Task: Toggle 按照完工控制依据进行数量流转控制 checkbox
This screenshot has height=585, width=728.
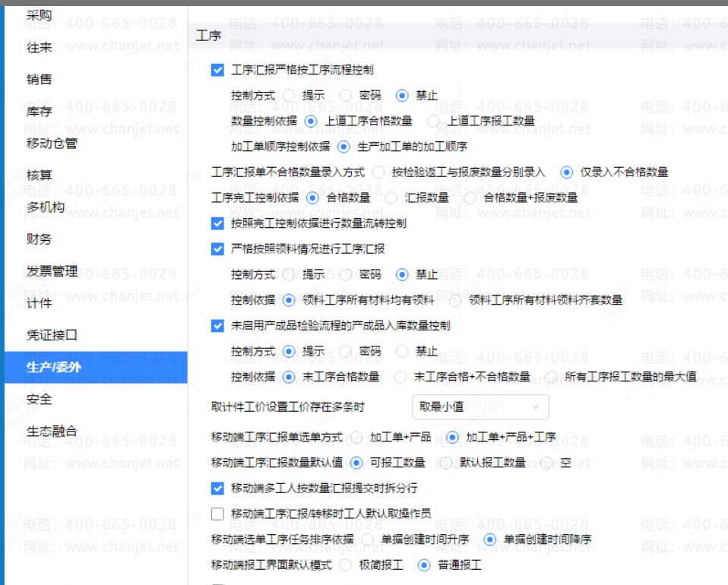Action: [217, 224]
